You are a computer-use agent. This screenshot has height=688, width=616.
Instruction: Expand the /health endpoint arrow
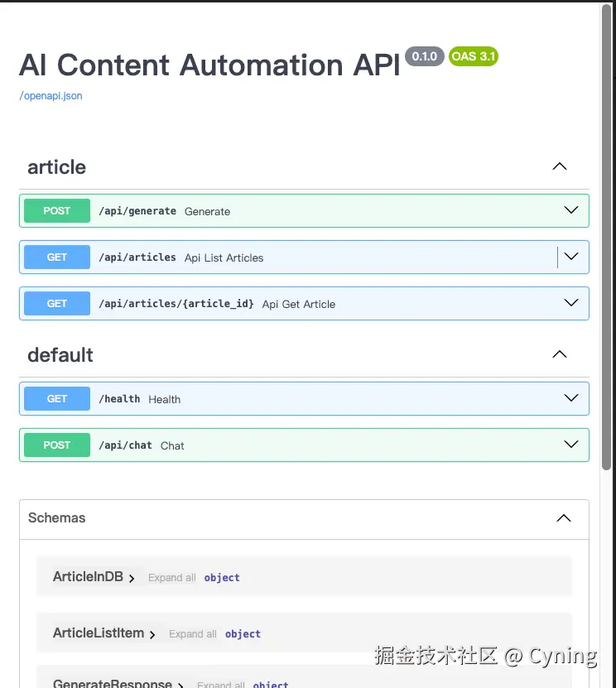pyautogui.click(x=571, y=398)
